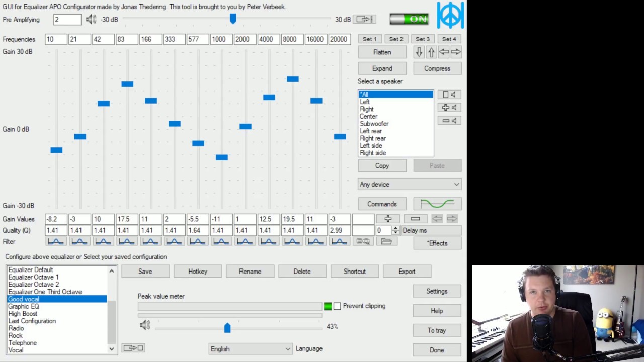
Task: Click the blue peace logo
Action: click(450, 15)
